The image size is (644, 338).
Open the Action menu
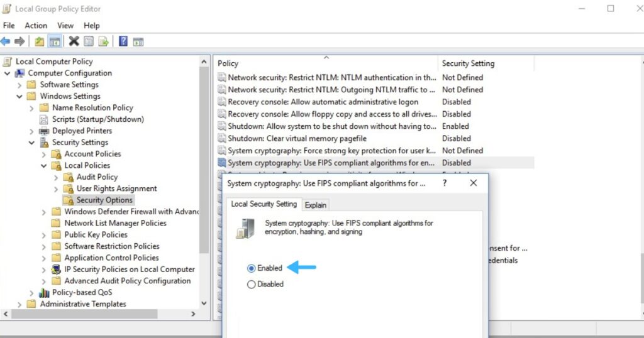tap(36, 26)
